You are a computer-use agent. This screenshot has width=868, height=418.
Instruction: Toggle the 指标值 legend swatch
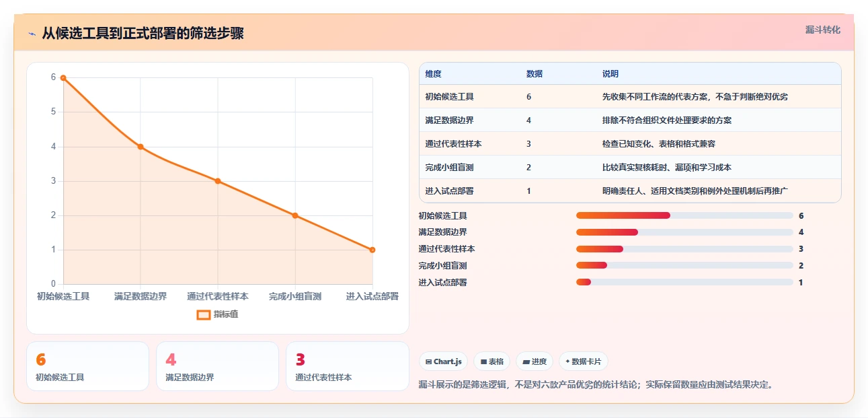[x=204, y=314]
